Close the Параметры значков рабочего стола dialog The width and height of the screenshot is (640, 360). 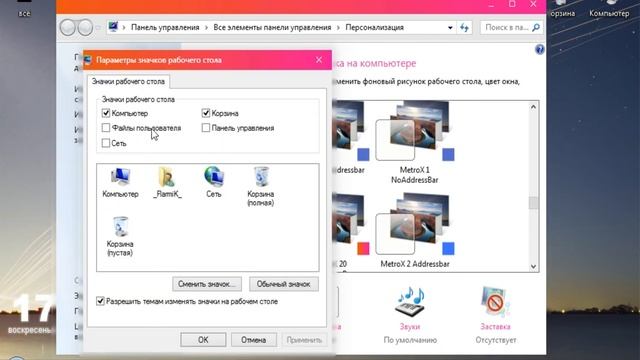click(x=319, y=60)
